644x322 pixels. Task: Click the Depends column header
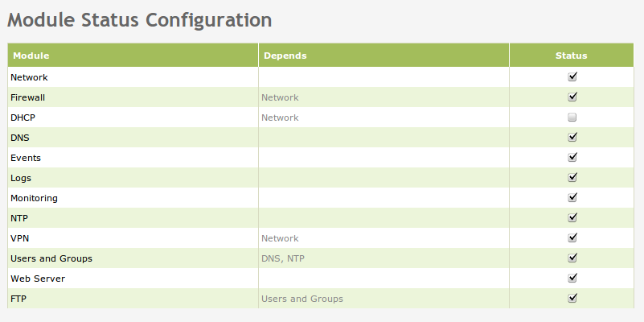click(285, 56)
